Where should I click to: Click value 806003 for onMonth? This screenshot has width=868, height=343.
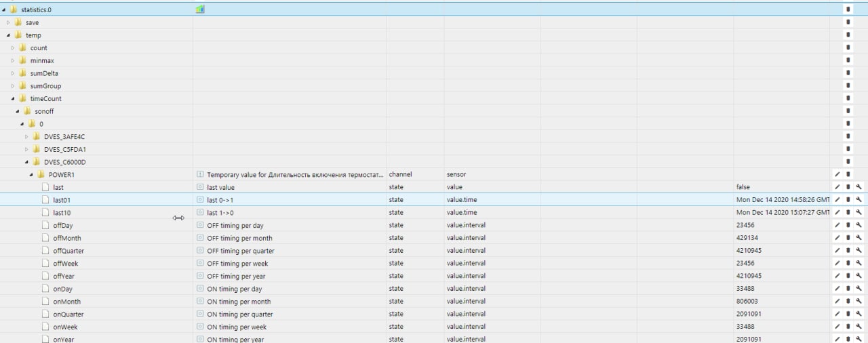click(747, 301)
